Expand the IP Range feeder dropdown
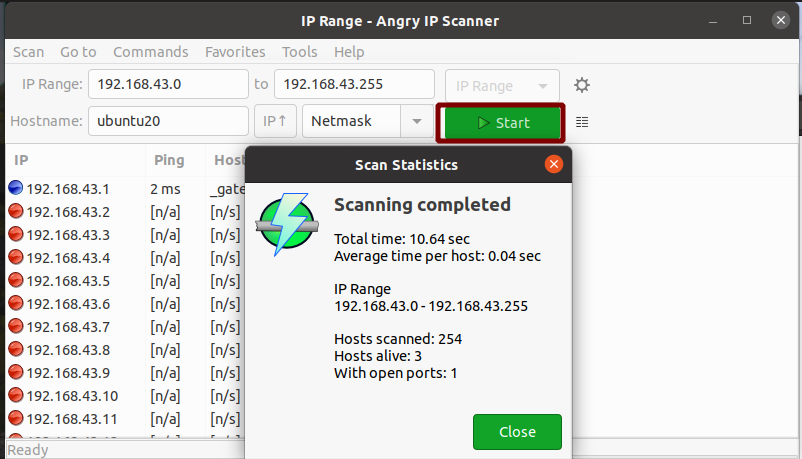Viewport: 802px width, 459px height. [502, 85]
